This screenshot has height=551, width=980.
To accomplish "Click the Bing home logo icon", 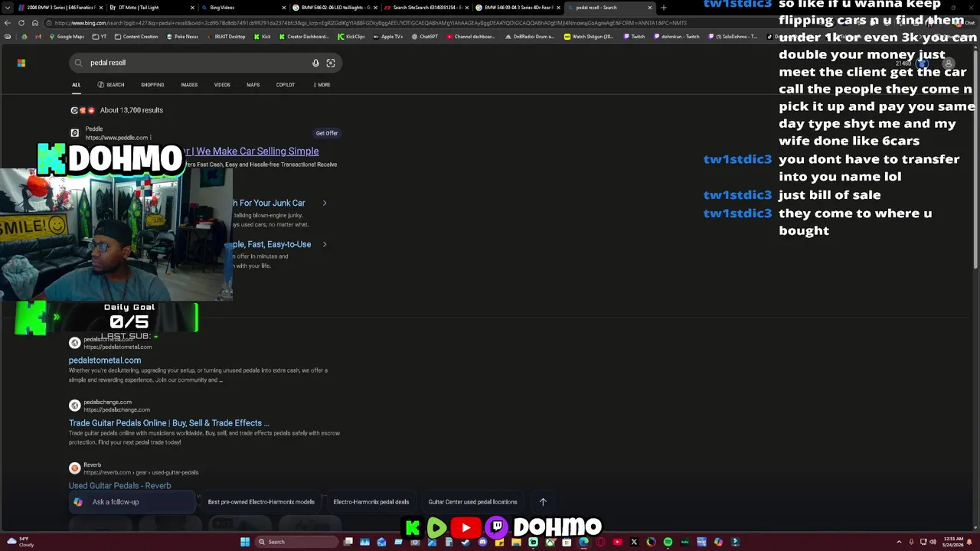I will coord(21,63).
